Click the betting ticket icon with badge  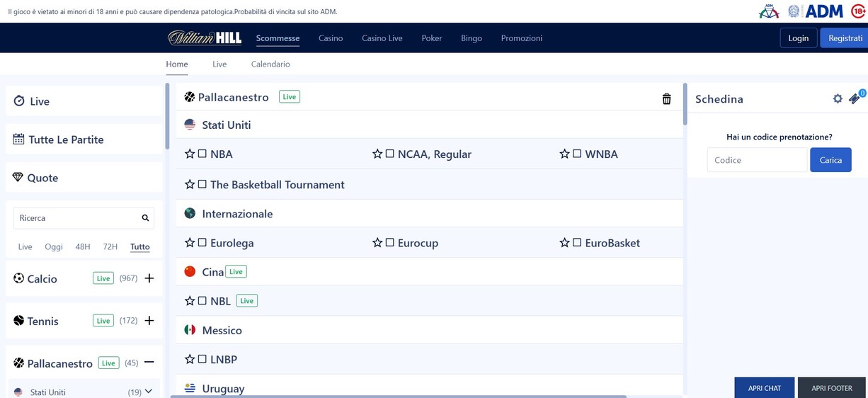pyautogui.click(x=856, y=98)
